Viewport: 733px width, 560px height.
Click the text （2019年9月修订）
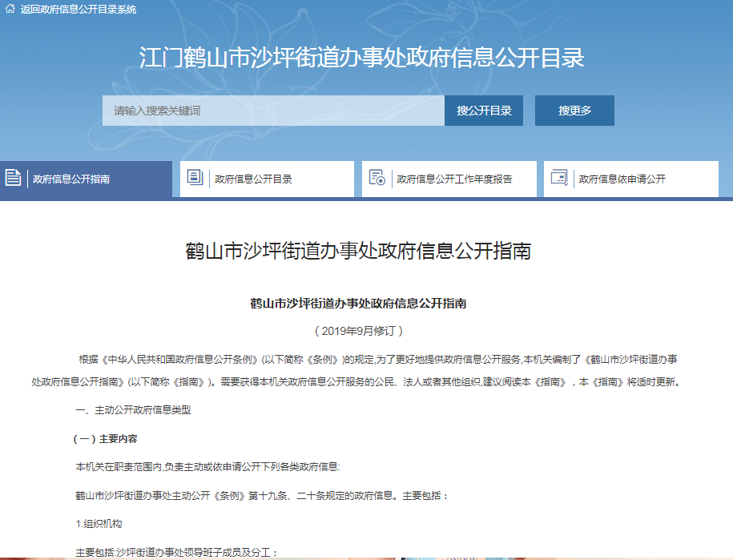[359, 331]
